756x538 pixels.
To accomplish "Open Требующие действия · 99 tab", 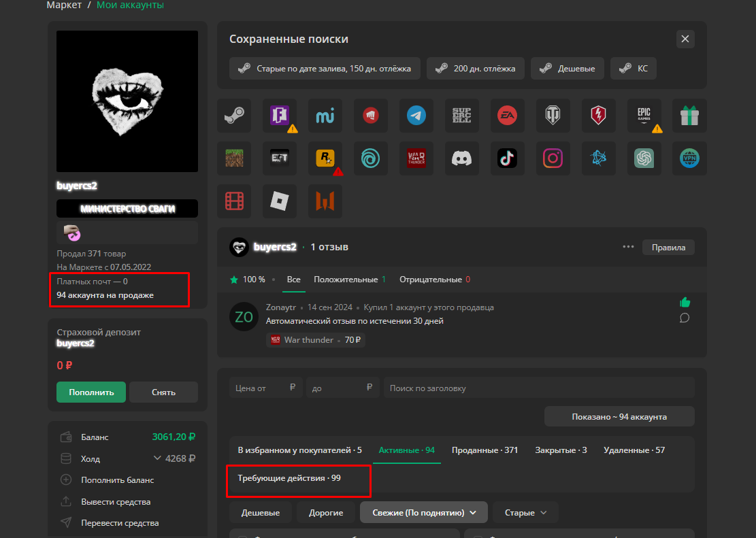I will (x=289, y=478).
